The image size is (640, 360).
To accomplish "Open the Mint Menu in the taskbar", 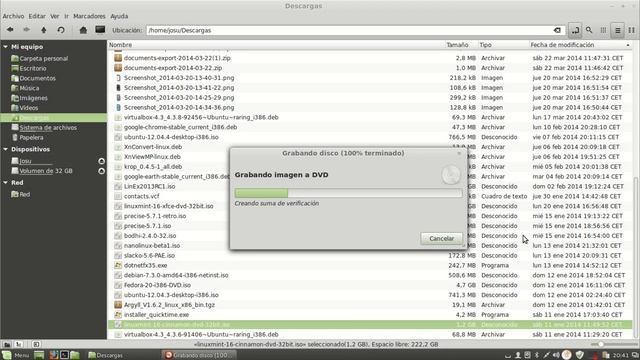I will 16,355.
